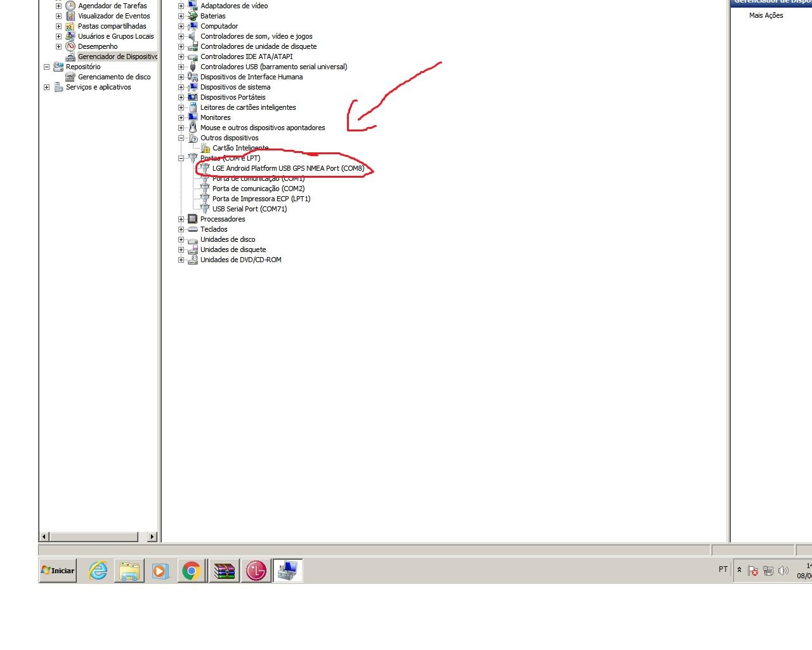Expand Dispositivos de Interface Humana
The width and height of the screenshot is (812, 650).
click(181, 77)
